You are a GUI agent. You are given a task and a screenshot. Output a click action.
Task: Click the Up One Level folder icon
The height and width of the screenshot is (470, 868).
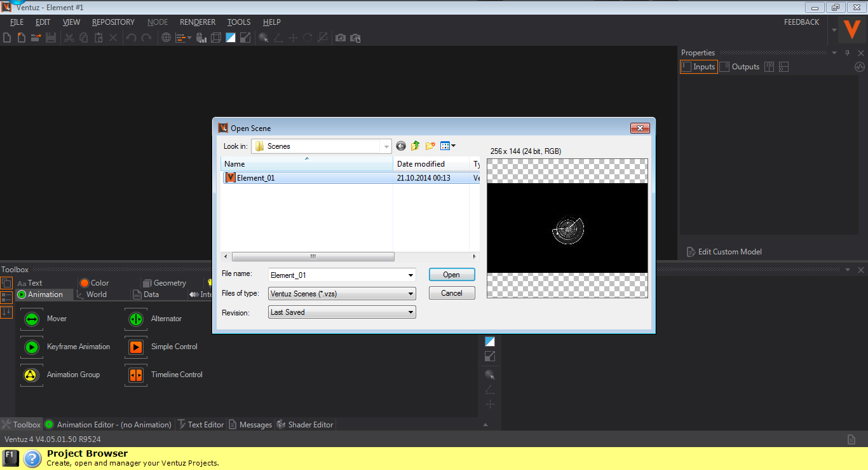(x=416, y=146)
